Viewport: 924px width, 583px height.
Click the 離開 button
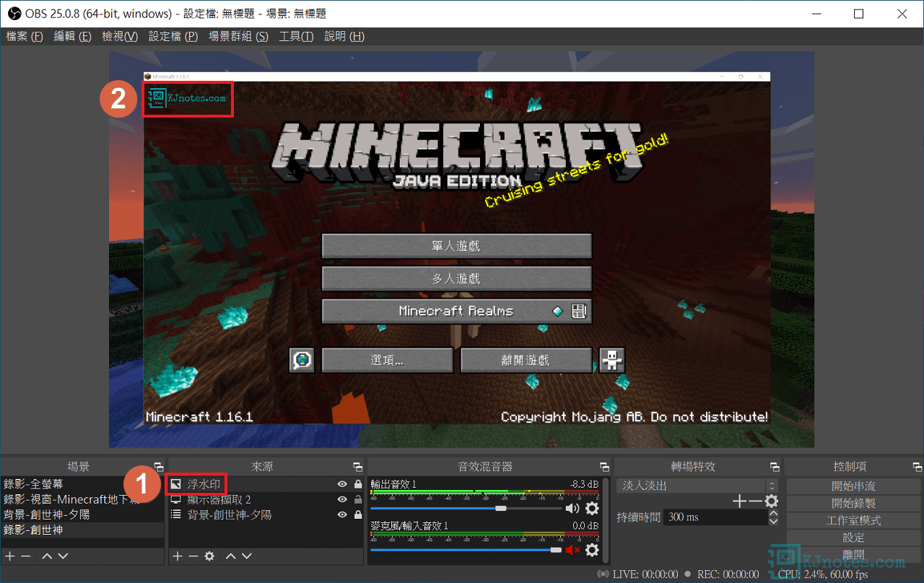[x=853, y=555]
